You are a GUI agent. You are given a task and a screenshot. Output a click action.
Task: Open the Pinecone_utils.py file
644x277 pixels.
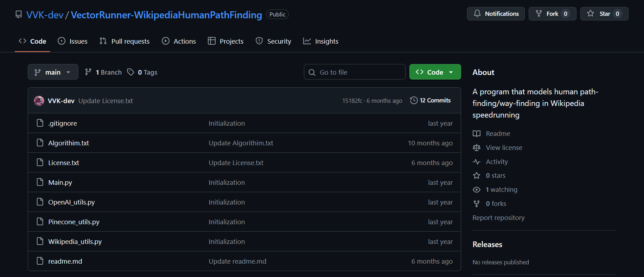[74, 222]
